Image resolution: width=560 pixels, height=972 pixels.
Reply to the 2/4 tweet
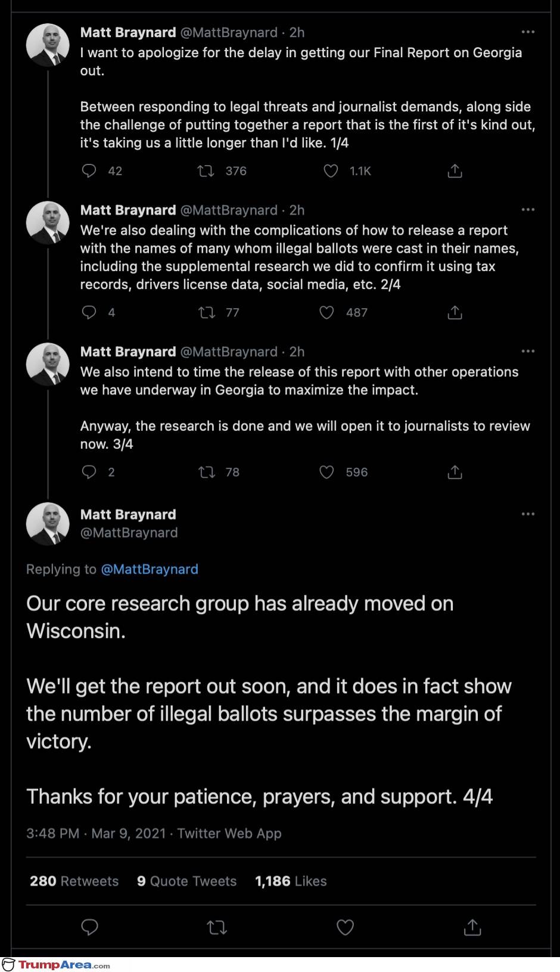pyautogui.click(x=89, y=312)
